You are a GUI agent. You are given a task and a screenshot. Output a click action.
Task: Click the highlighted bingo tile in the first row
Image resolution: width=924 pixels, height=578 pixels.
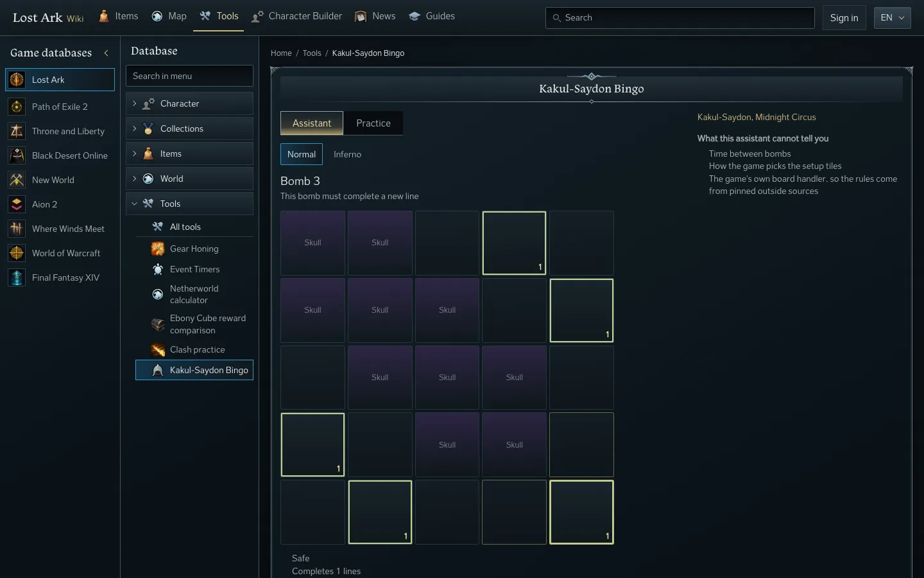(515, 243)
